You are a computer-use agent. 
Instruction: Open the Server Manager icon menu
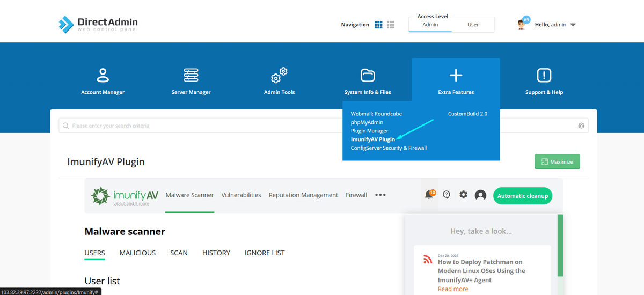(x=191, y=76)
